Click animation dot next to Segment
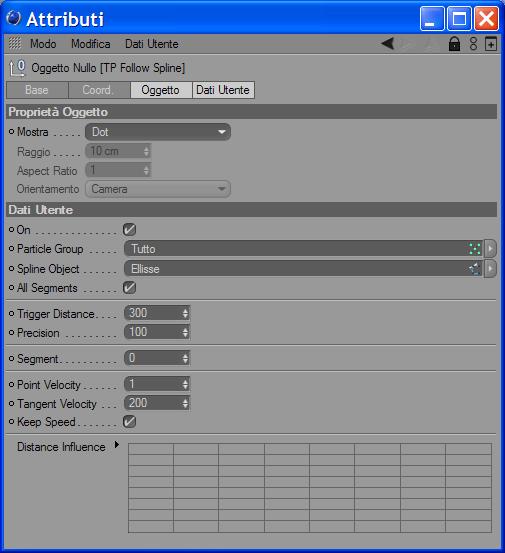The width and height of the screenshot is (505, 553). coord(11,358)
